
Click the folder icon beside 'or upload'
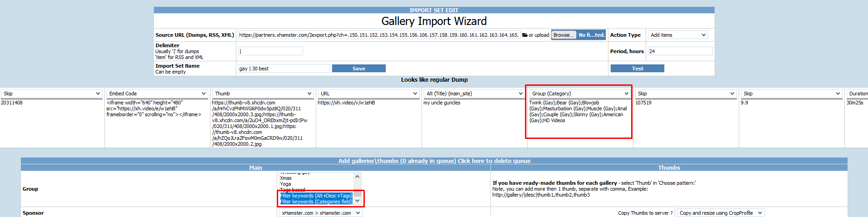(x=525, y=35)
